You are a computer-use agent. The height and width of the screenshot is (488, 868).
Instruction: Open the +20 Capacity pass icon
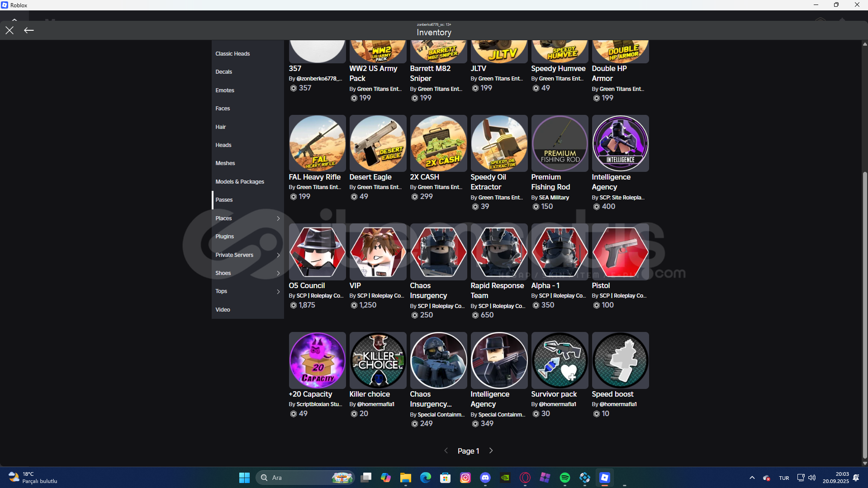318,360
